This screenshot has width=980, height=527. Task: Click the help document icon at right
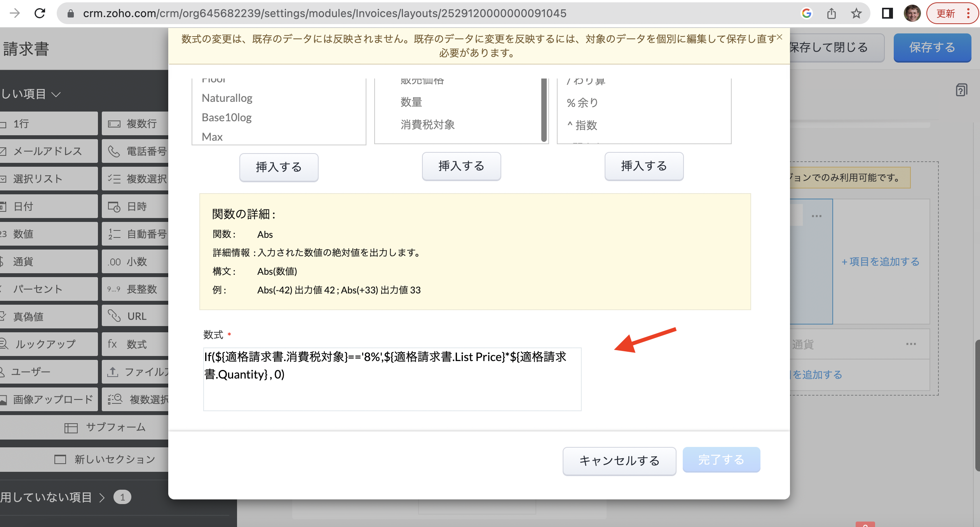pyautogui.click(x=961, y=90)
